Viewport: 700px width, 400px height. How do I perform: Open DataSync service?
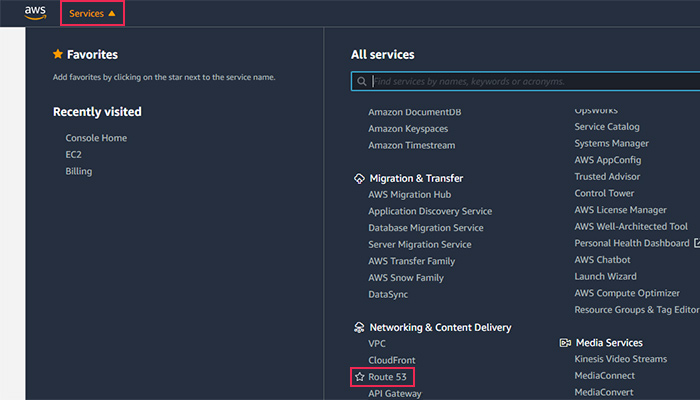pos(388,295)
